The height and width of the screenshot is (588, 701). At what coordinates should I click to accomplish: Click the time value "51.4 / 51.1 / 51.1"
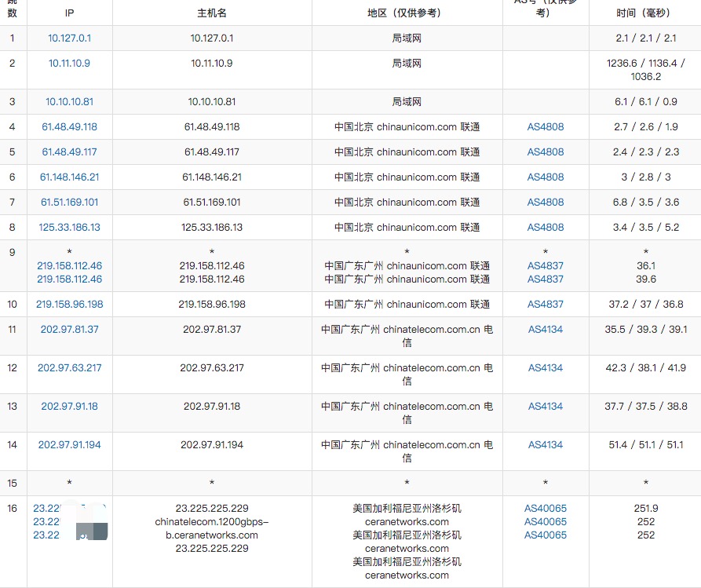click(645, 444)
